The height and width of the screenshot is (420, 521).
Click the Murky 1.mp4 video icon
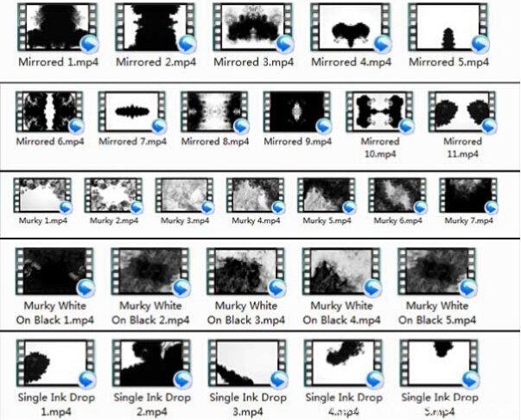tap(42, 195)
